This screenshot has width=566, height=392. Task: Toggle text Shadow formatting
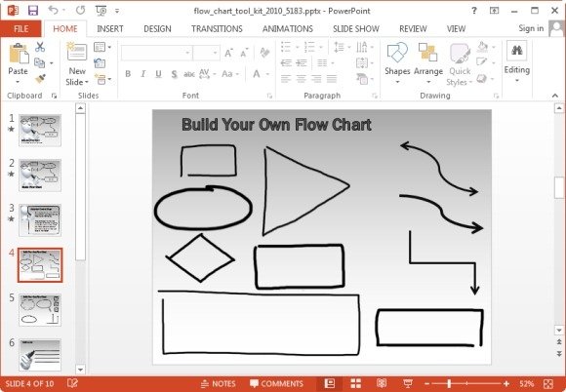(x=174, y=74)
